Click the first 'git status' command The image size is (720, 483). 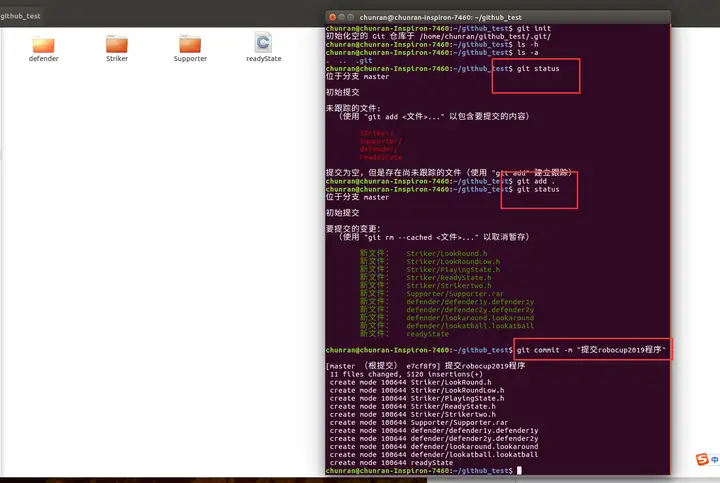[538, 68]
